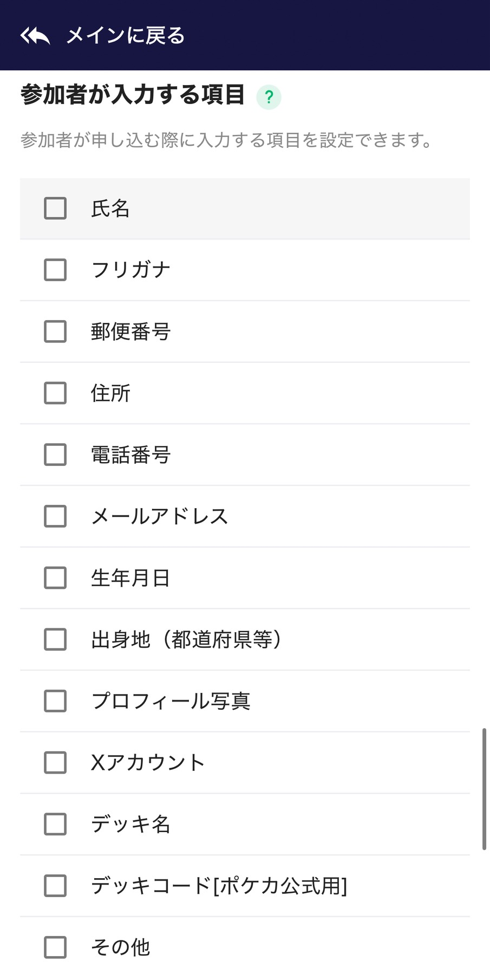
Task: Enable the デッキ名 checkbox
Action: click(55, 824)
